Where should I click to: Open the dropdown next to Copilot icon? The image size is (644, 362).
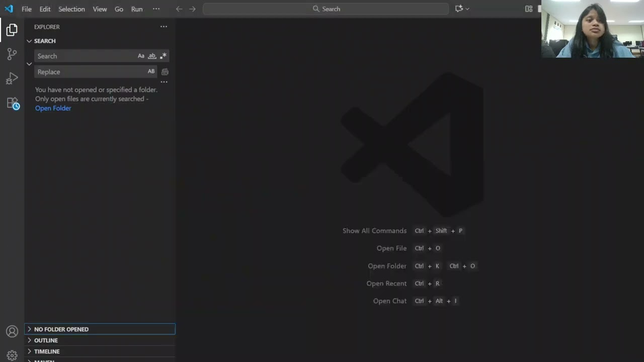(467, 9)
